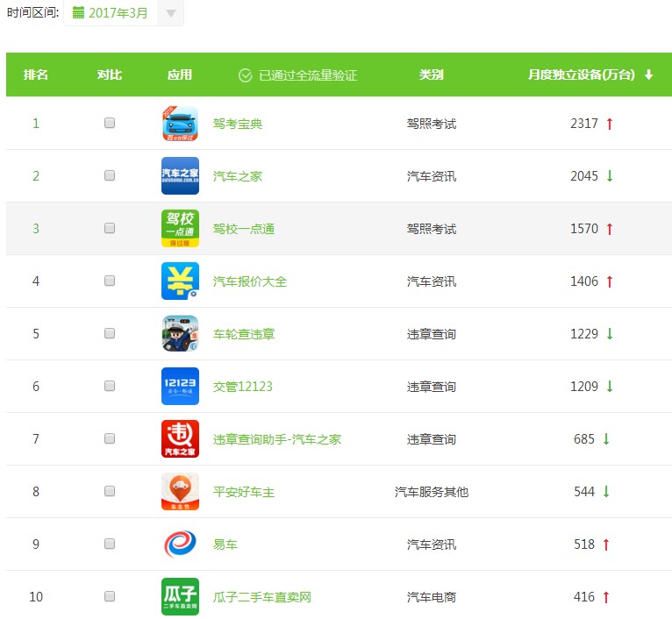Image resolution: width=672 pixels, height=619 pixels.
Task: Click the red up arrow beside 518
Action: coord(606,544)
